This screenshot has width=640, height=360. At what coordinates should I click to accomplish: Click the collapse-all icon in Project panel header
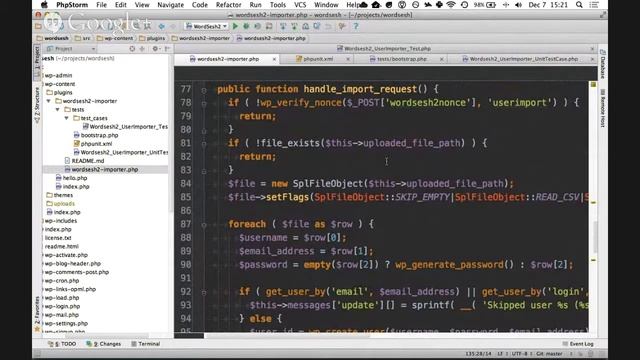[x=142, y=49]
